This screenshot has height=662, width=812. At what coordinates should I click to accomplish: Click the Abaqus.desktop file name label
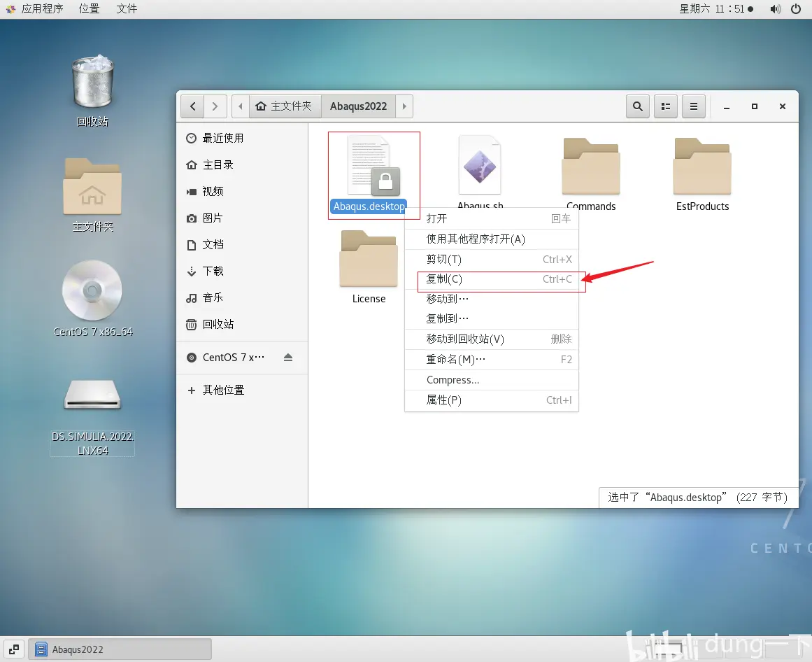pyautogui.click(x=369, y=206)
